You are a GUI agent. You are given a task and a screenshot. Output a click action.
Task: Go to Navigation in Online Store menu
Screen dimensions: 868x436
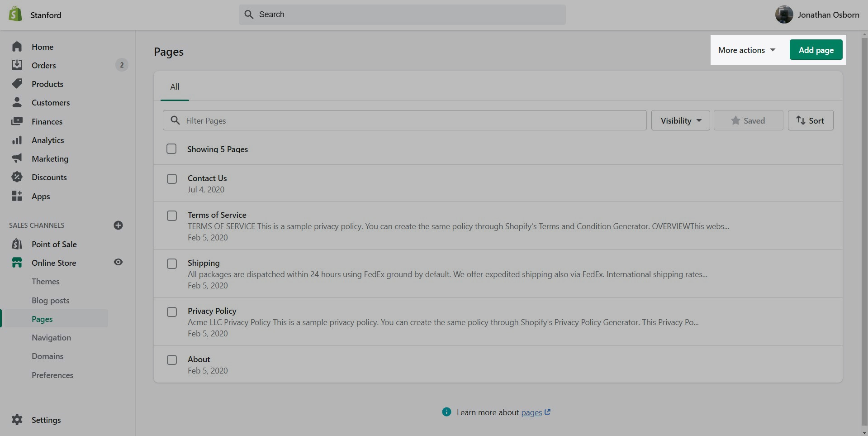tap(51, 338)
